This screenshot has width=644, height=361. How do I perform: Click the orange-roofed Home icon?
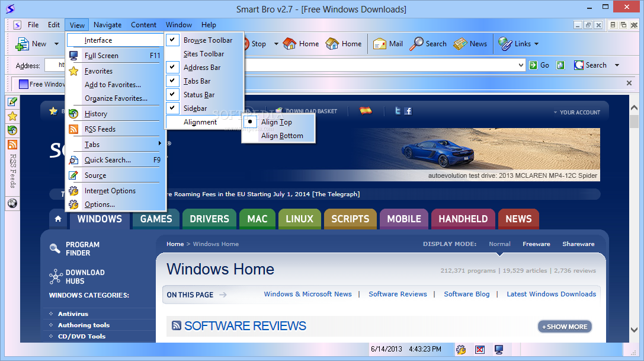(332, 44)
